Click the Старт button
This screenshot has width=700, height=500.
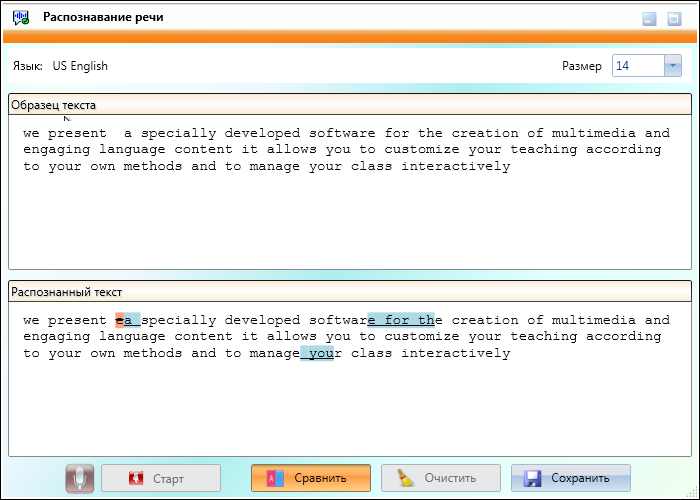coord(161,478)
